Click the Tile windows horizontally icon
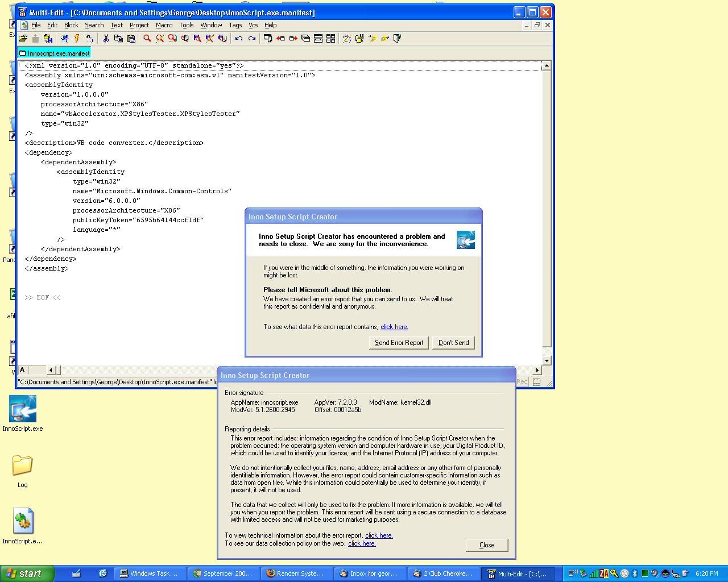This screenshot has height=582, width=728. click(318, 38)
